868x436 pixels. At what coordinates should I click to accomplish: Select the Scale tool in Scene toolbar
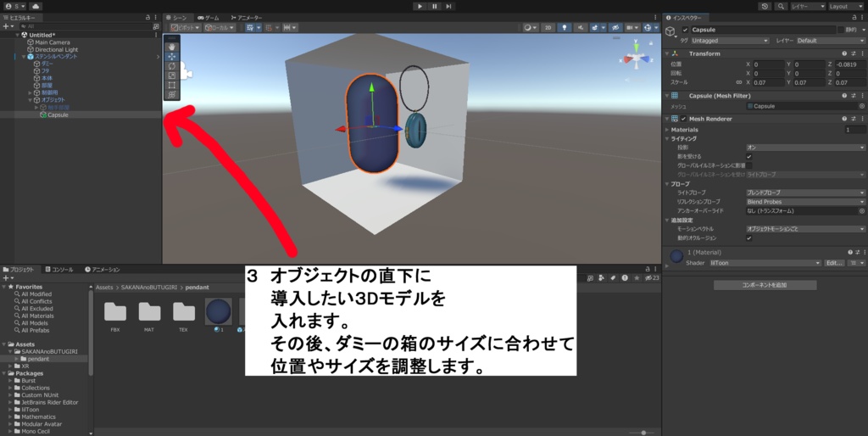pos(171,75)
